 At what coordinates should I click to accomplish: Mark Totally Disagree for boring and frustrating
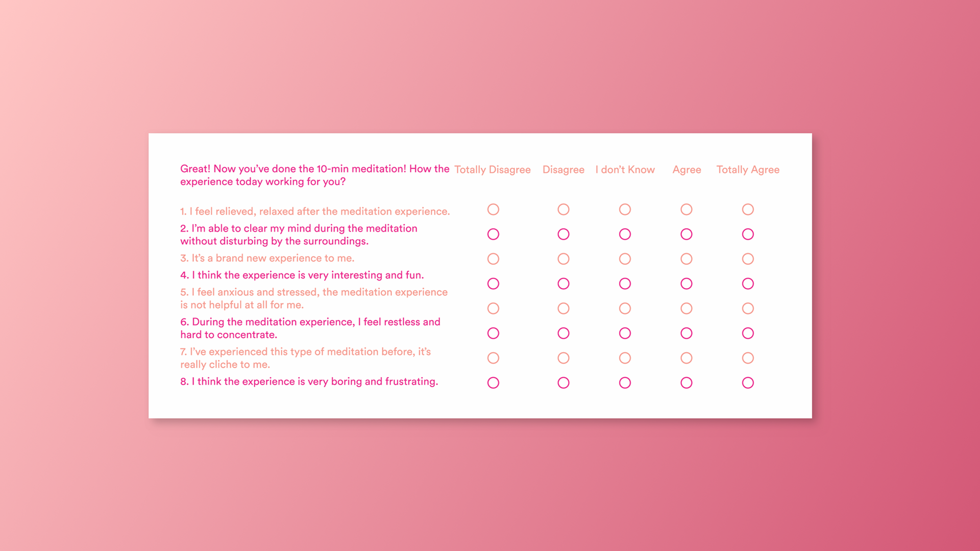pos(493,383)
